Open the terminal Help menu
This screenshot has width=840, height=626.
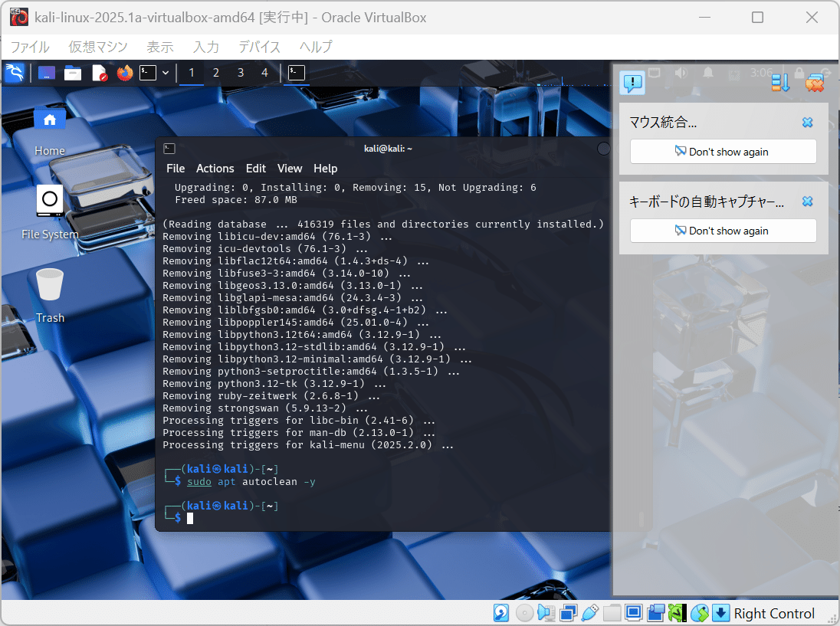tap(325, 169)
